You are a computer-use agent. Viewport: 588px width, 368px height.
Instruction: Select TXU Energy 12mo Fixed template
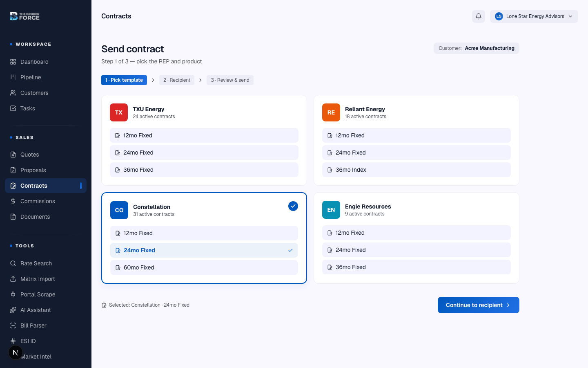tap(204, 135)
